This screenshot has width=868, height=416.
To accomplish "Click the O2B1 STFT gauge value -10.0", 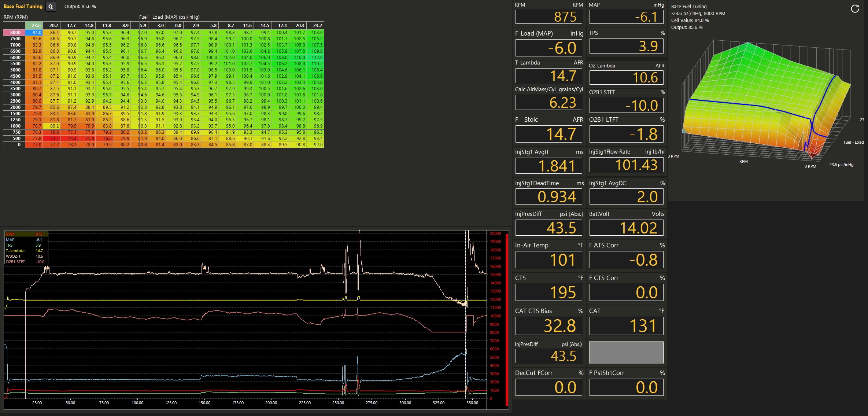I will pos(626,106).
